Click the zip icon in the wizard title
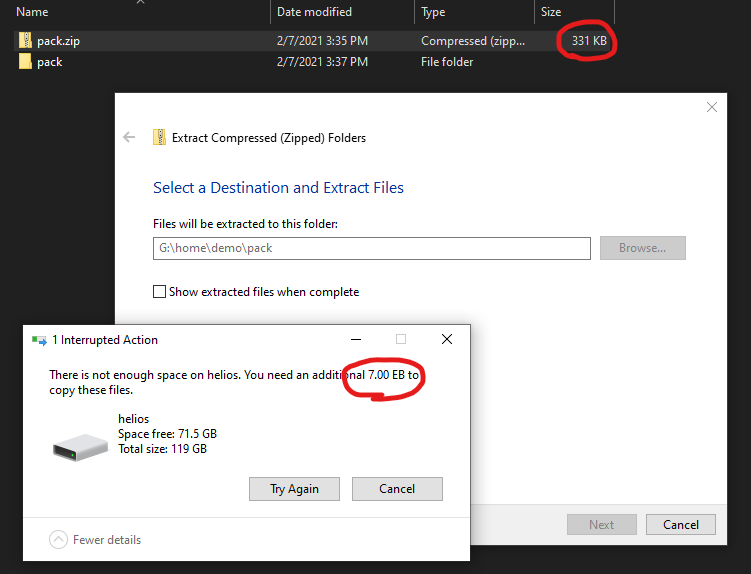The width and height of the screenshot is (751, 574). [159, 137]
